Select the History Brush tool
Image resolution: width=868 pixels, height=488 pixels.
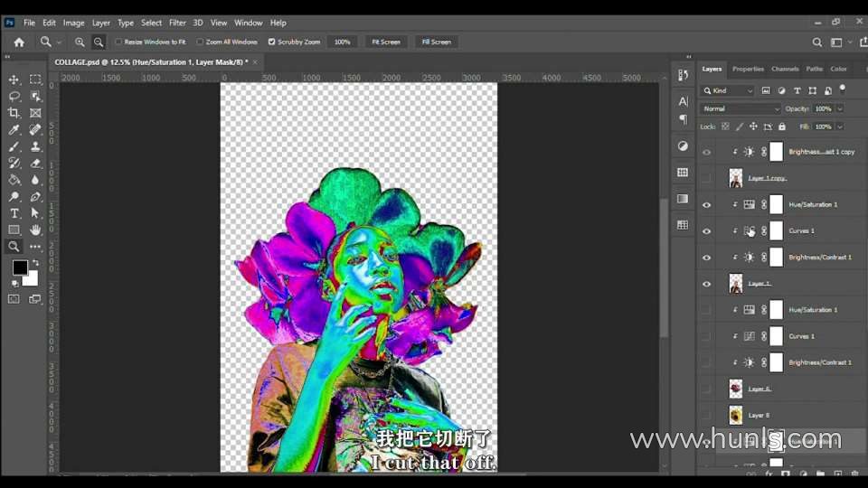pyautogui.click(x=14, y=164)
